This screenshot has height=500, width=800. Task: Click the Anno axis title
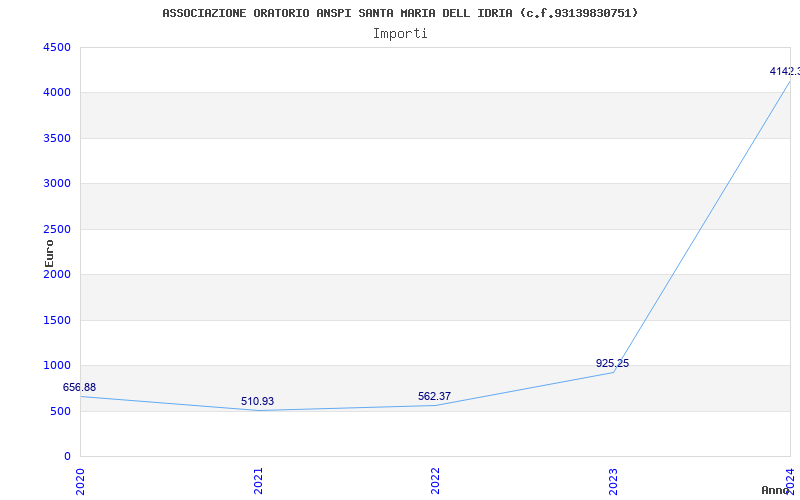click(775, 490)
